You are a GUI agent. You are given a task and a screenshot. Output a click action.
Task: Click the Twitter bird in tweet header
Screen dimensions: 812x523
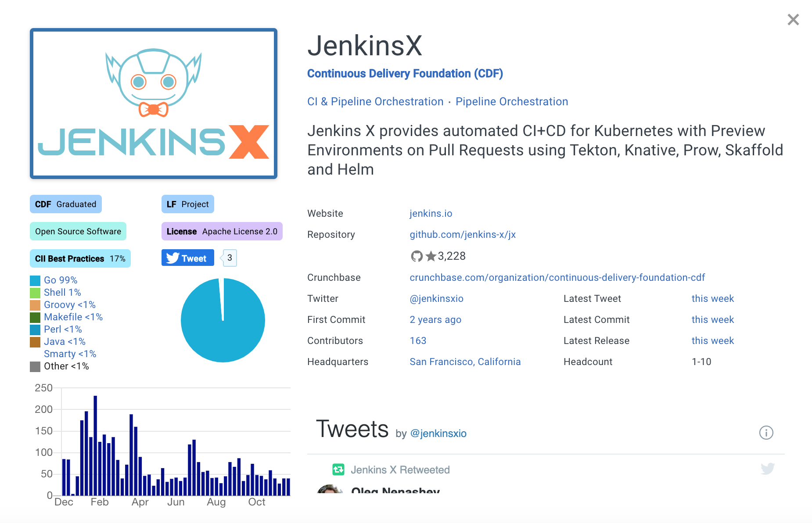[x=767, y=469]
